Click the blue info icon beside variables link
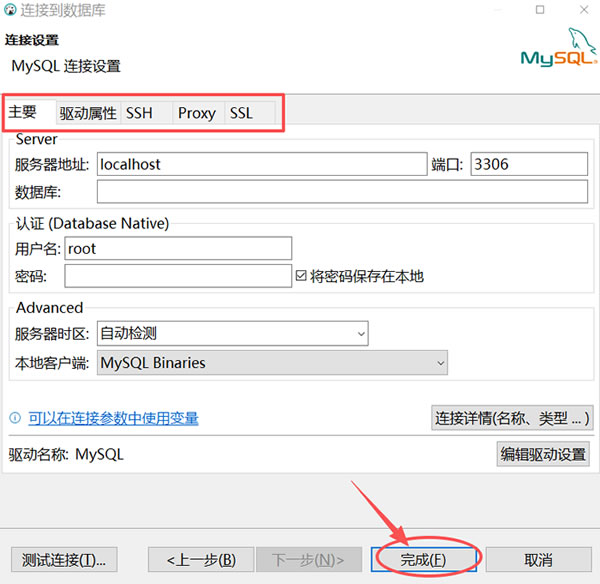The width and height of the screenshot is (600, 584). (16, 418)
